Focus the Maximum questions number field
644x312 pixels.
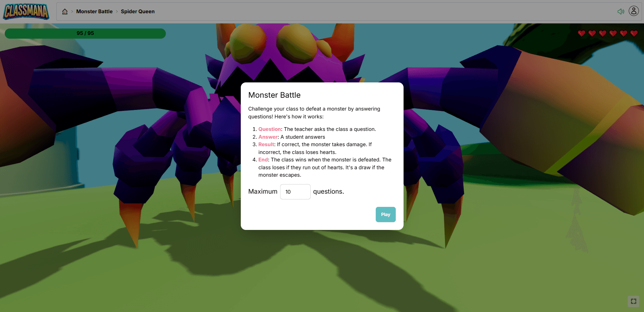tap(295, 192)
